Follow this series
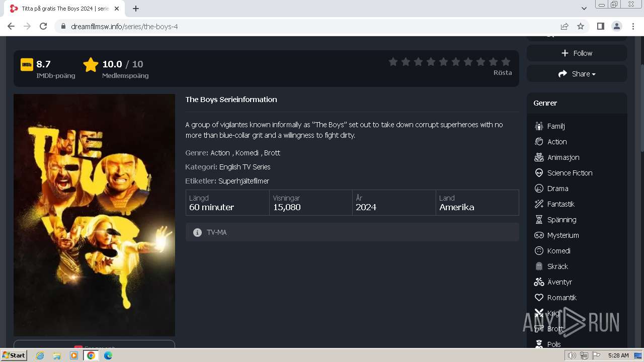 [577, 53]
